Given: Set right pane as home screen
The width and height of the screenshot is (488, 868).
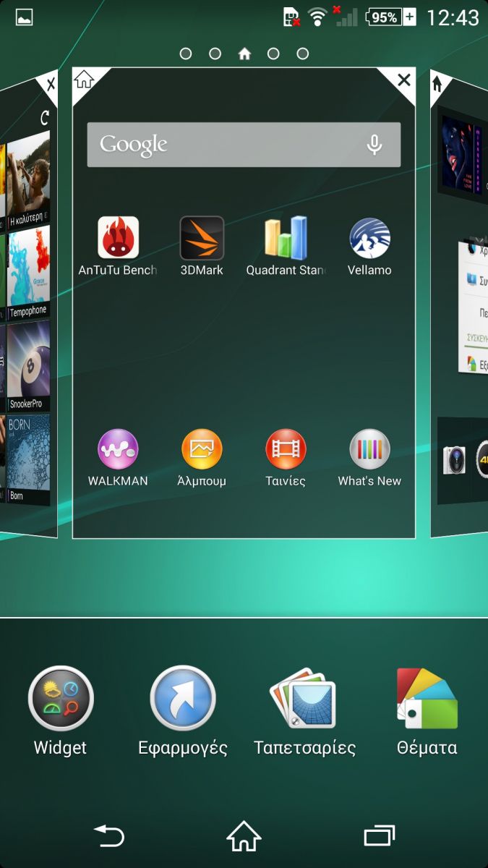Looking at the screenshot, I should pyautogui.click(x=437, y=84).
